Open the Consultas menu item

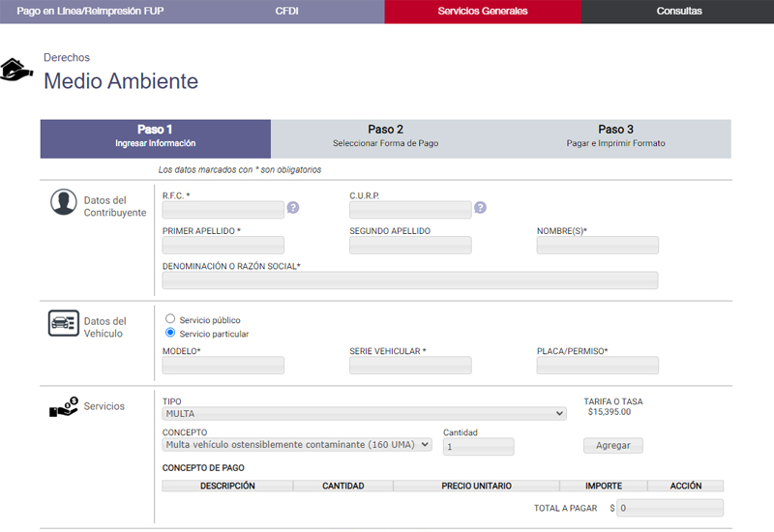[x=678, y=12]
